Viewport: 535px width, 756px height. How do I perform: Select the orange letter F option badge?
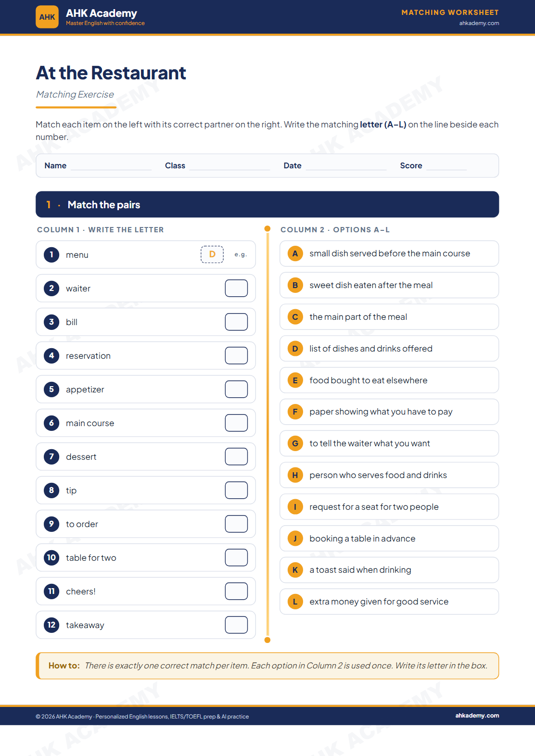point(295,412)
